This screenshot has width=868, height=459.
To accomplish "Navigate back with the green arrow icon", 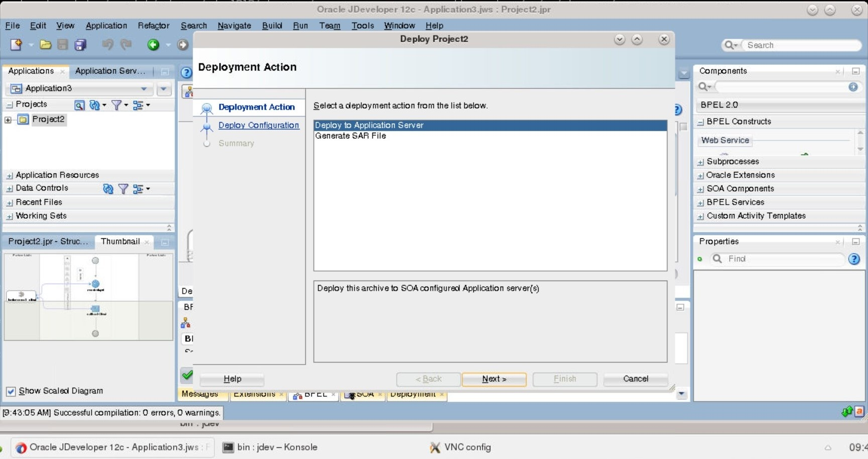I will (x=153, y=45).
